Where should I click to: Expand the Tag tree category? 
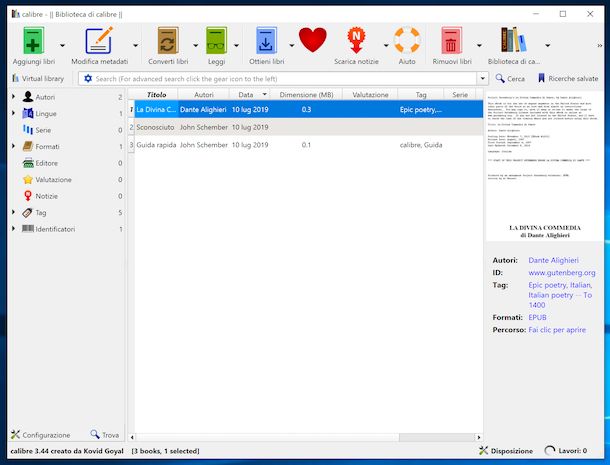coord(13,212)
